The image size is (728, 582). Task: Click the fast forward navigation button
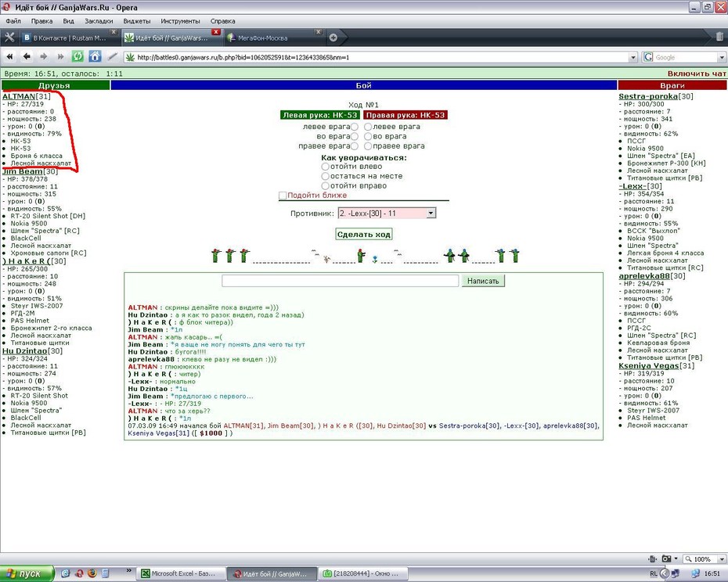[60, 56]
